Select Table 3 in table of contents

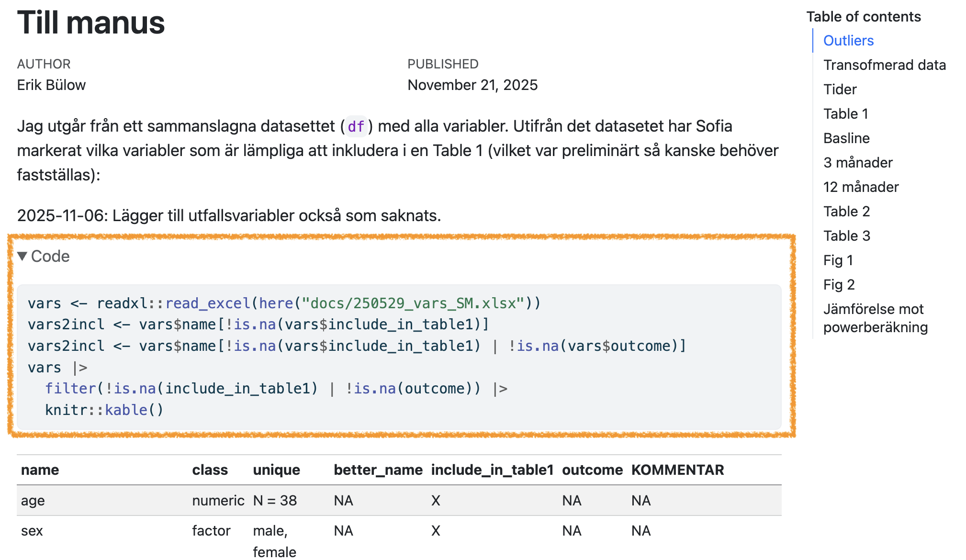point(846,236)
